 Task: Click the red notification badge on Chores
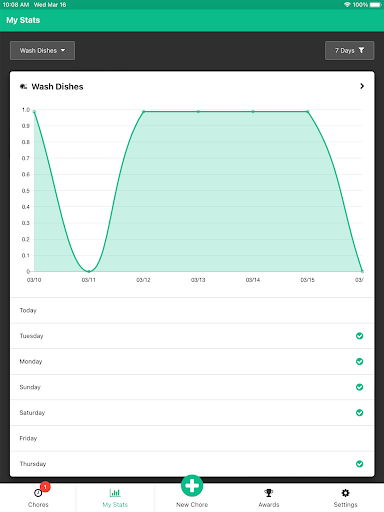click(x=45, y=487)
